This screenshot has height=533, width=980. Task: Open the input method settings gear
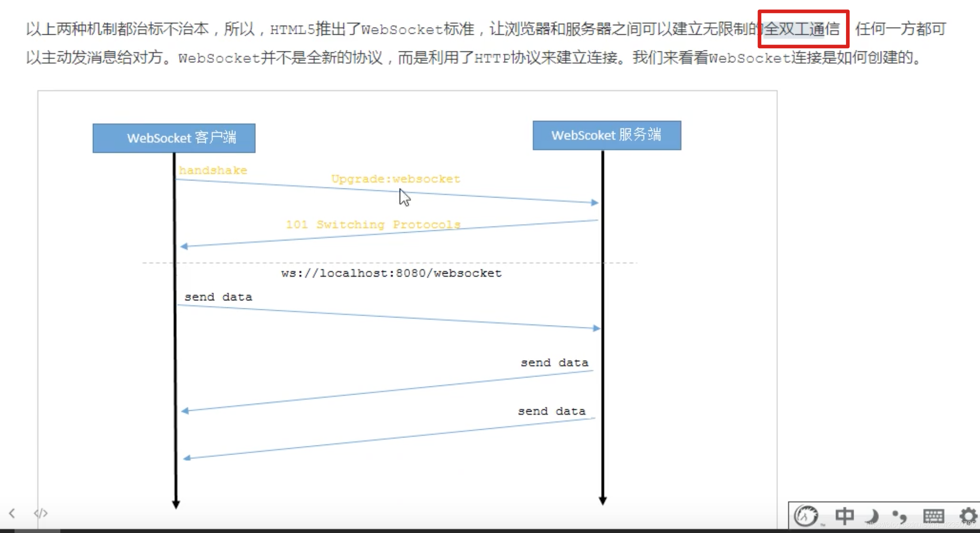click(x=968, y=516)
